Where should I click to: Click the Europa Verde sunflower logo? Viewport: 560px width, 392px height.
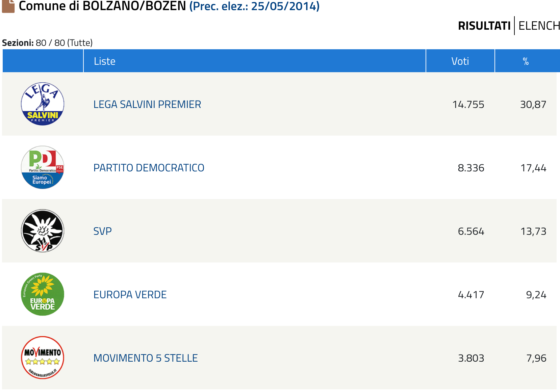(x=43, y=294)
